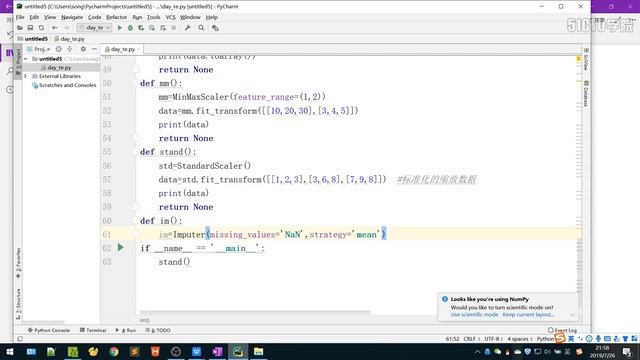The image size is (640, 360).
Task: Fold the def mm() function in the gutter
Action: point(136,83)
